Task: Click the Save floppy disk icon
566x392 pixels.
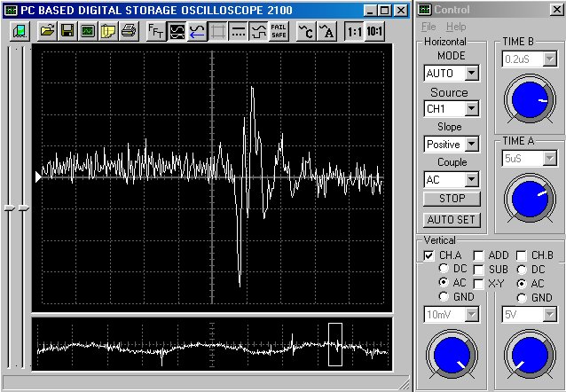Action: 67,31
